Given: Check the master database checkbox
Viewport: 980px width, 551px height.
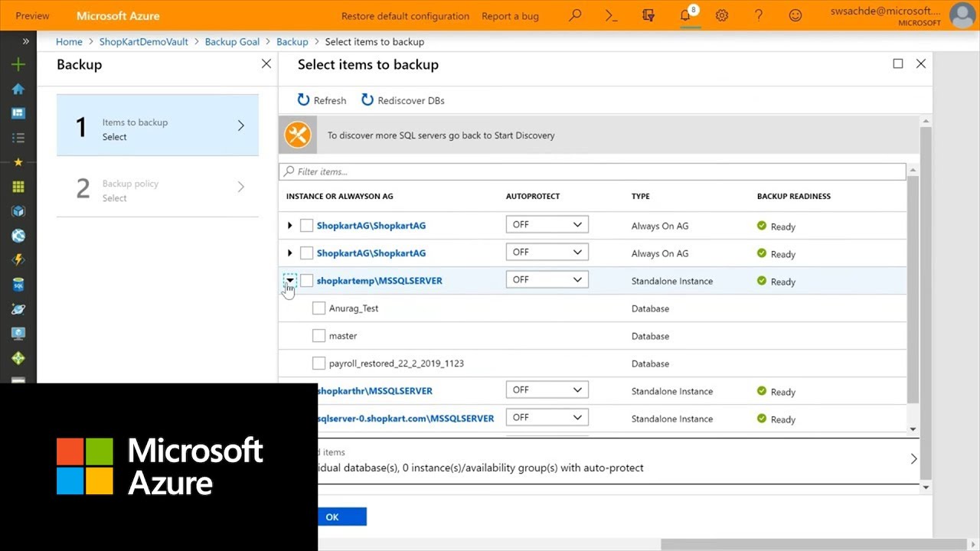Looking at the screenshot, I should (319, 336).
